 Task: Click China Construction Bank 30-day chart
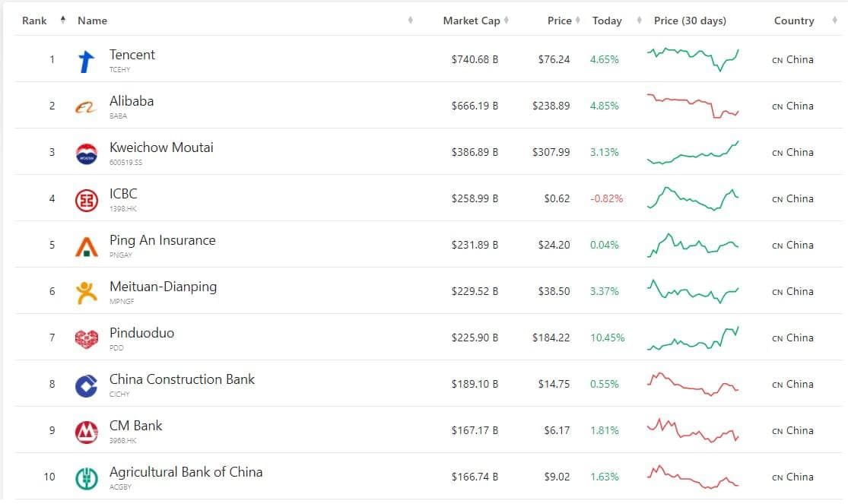coord(693,384)
